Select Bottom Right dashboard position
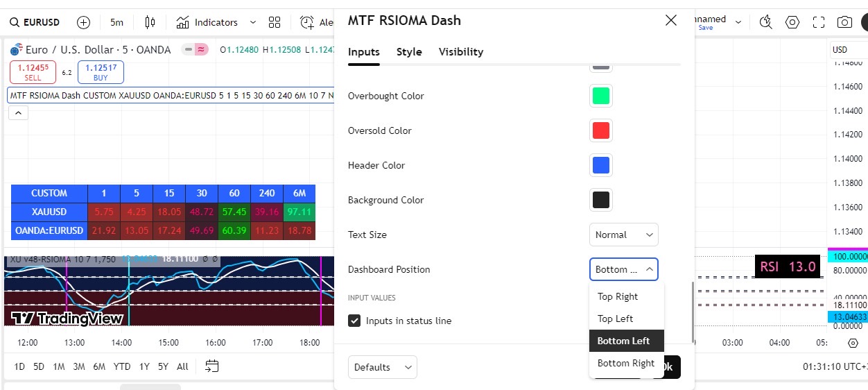The image size is (868, 390). coord(626,363)
